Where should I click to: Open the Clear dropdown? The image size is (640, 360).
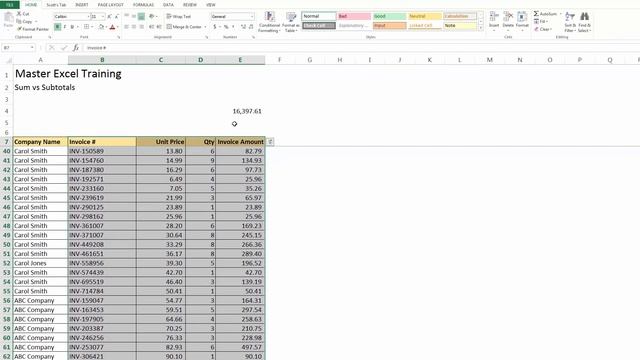(543, 29)
